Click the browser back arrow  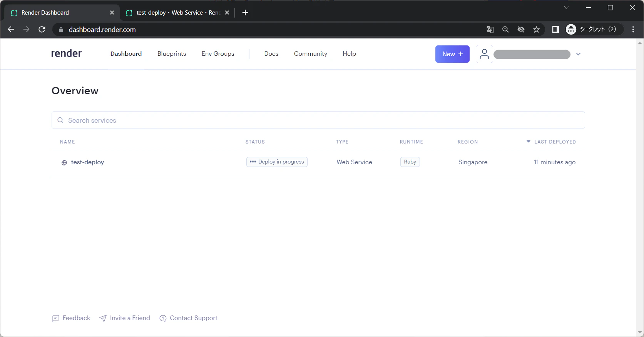(11, 30)
